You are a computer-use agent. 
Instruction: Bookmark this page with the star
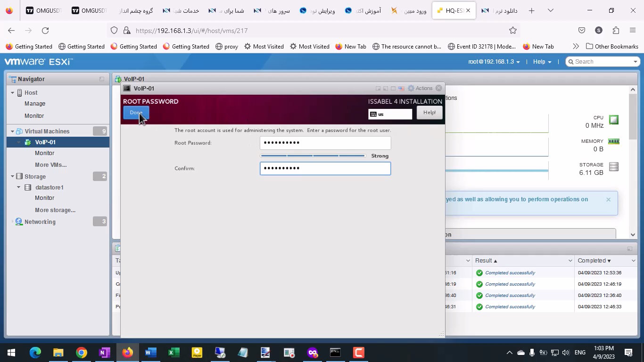pyautogui.click(x=513, y=30)
